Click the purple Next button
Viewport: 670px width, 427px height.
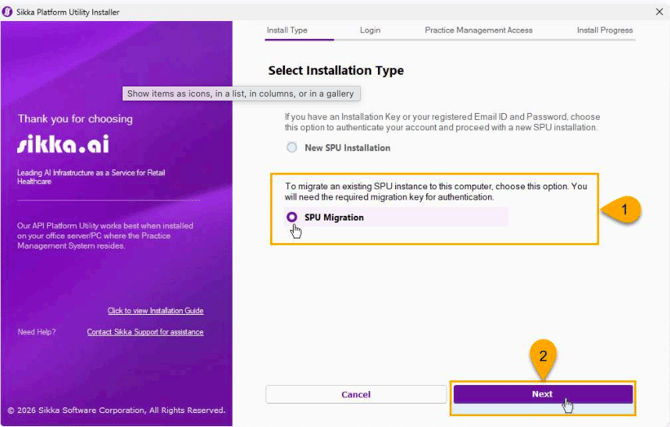click(542, 394)
